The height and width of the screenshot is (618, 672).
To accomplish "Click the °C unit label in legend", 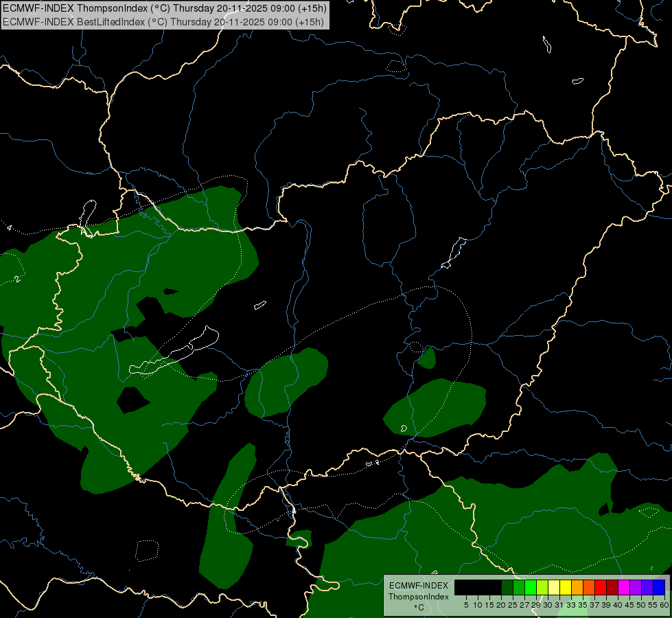I will 419,607.
